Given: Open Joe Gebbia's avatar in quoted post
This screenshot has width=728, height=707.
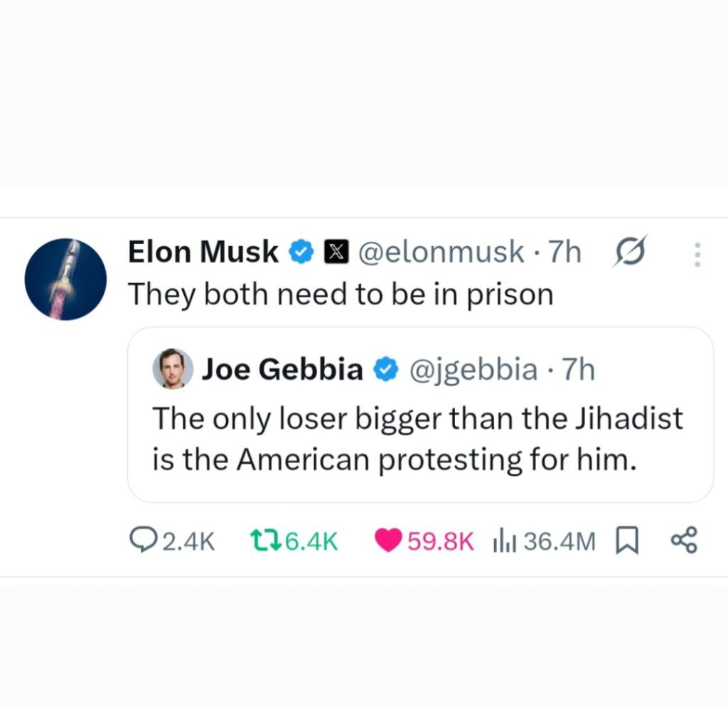Looking at the screenshot, I should [173, 369].
